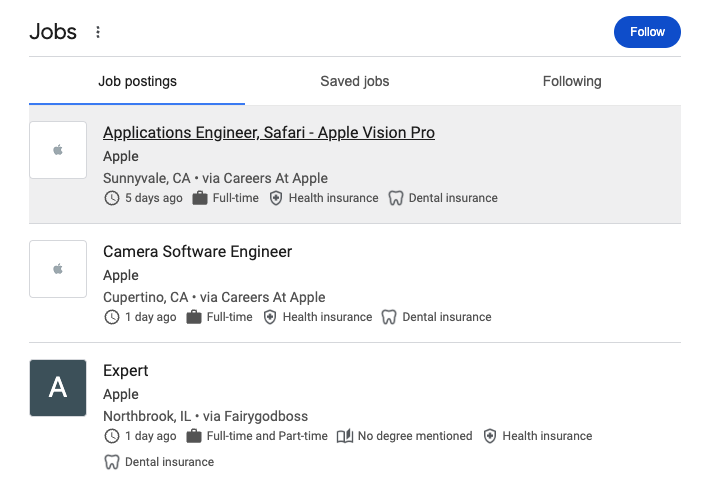Viewport: 712px width, 483px height.
Task: Click Apple logo thumbnail for Applications Engineer job
Action: pos(58,150)
